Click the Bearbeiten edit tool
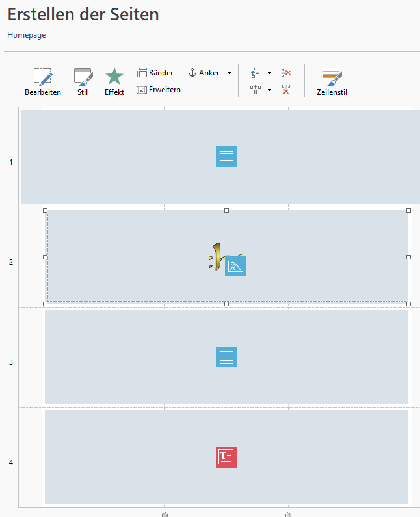Screen dimensions: 420x517 [x=43, y=82]
